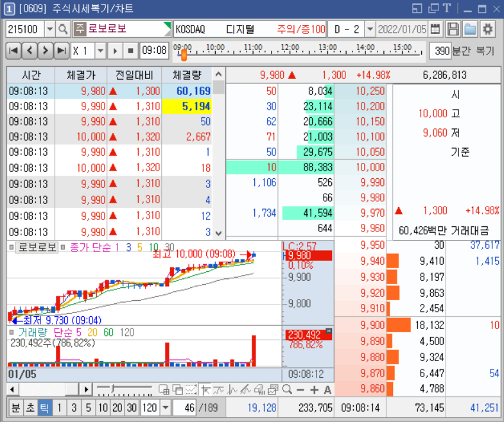
Task: Toggle the 종가 단순 moving average checkbox
Action: point(63,248)
